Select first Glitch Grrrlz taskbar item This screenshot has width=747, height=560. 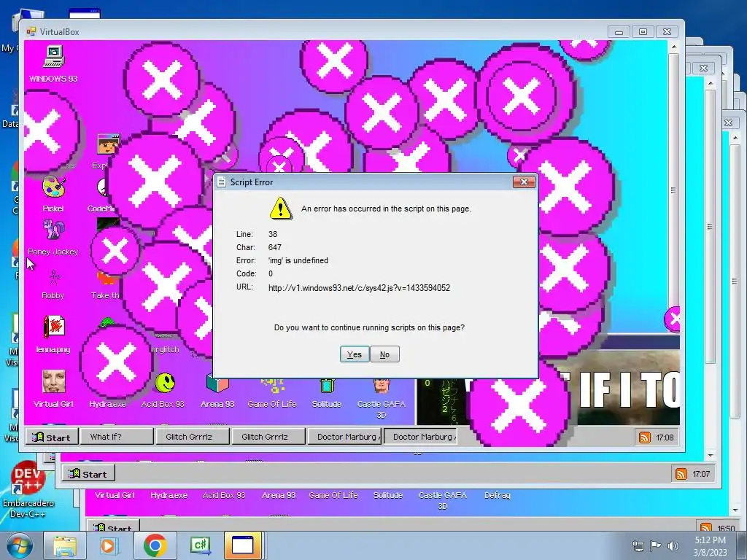[x=193, y=437]
